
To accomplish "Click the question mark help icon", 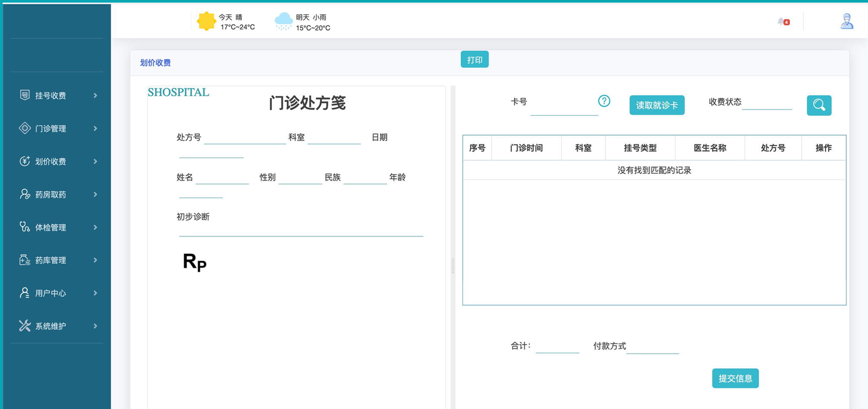I will pos(604,101).
